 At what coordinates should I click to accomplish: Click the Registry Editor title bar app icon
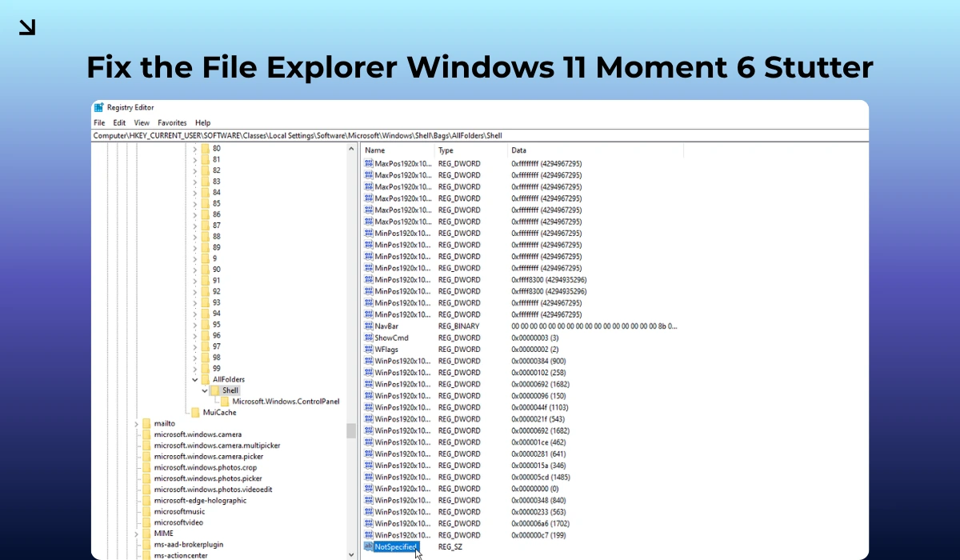coord(98,107)
